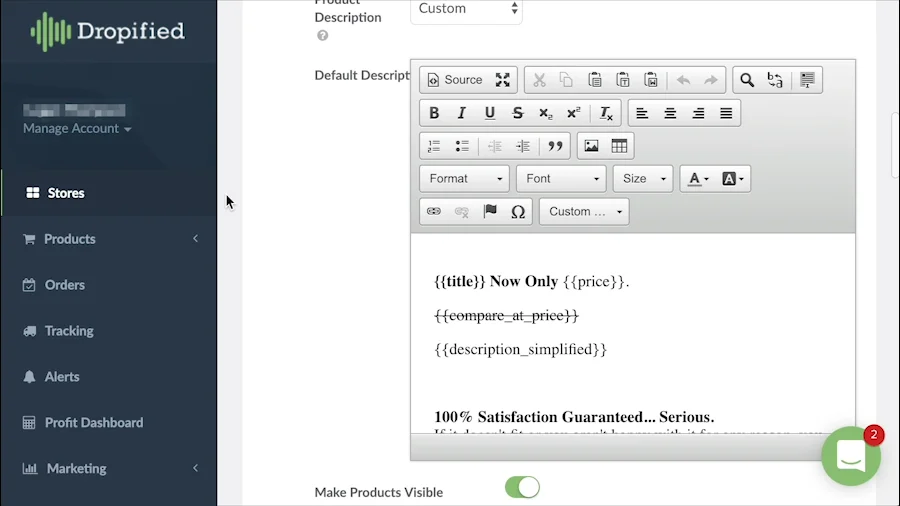Click the Dropified logo
The width and height of the screenshot is (900, 506).
pos(108,32)
